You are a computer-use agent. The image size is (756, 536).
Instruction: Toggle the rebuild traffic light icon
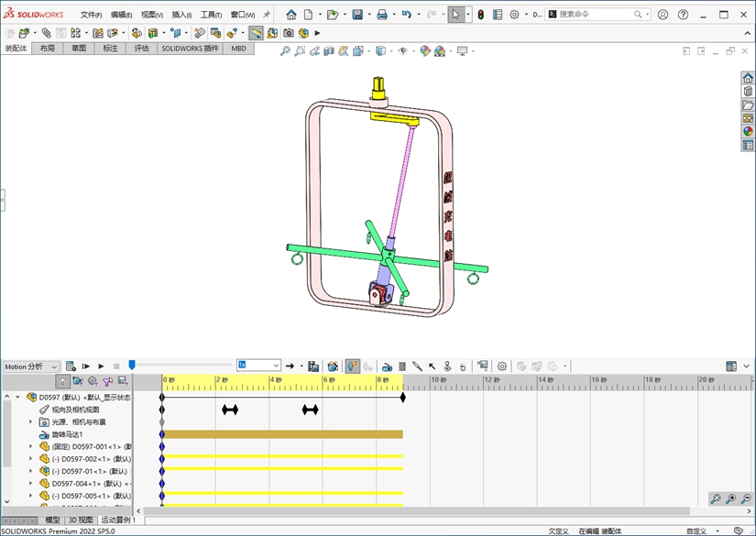(x=480, y=15)
